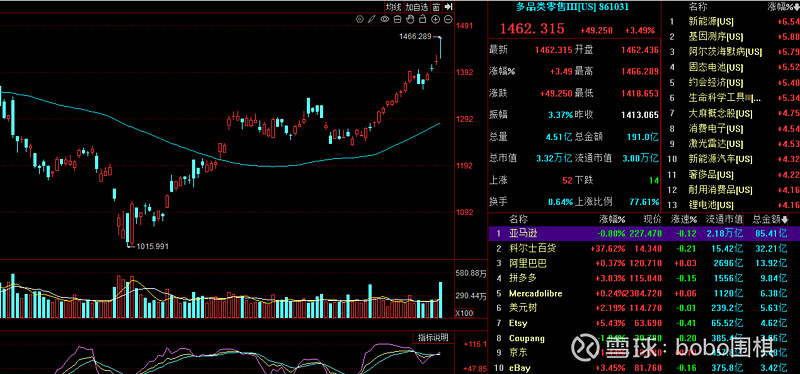Select the 阿里巴巴 stock row
This screenshot has height=374, width=800.
click(x=644, y=263)
